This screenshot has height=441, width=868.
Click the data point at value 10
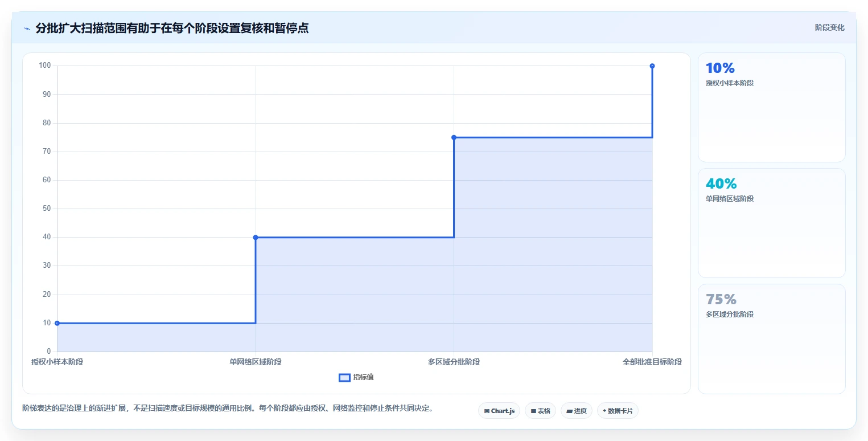(57, 323)
